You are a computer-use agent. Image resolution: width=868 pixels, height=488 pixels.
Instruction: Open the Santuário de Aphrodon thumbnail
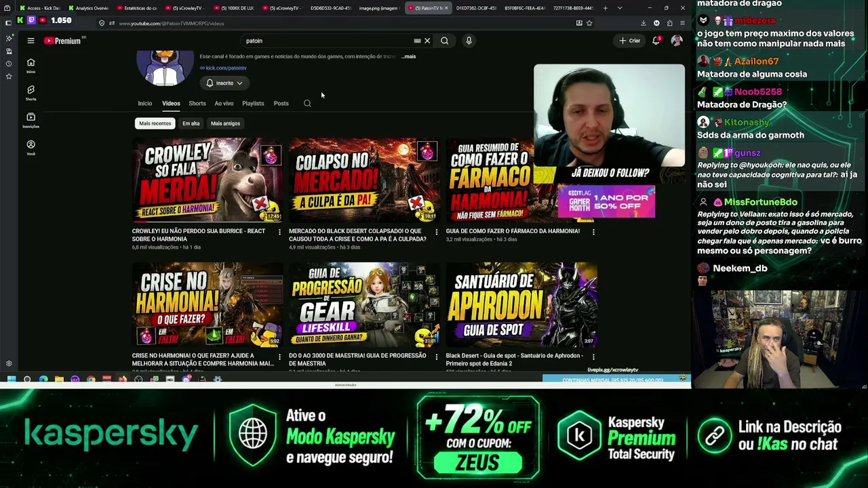(521, 305)
